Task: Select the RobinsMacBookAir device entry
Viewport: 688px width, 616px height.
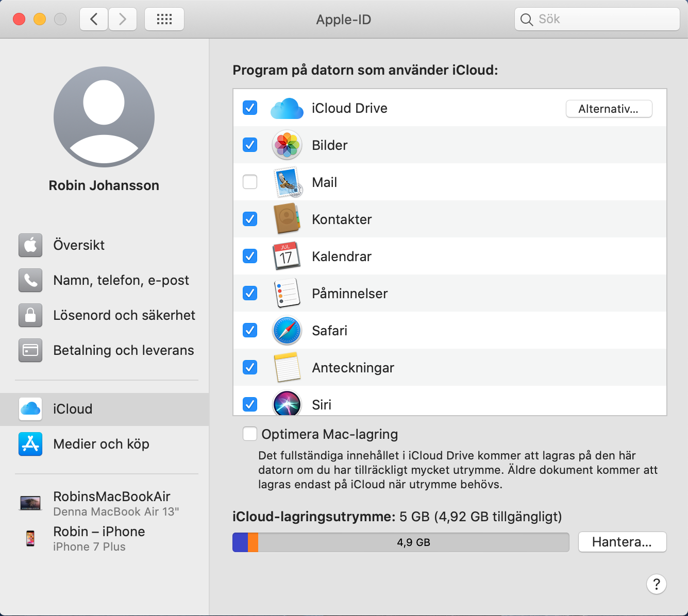Action: coord(105,503)
